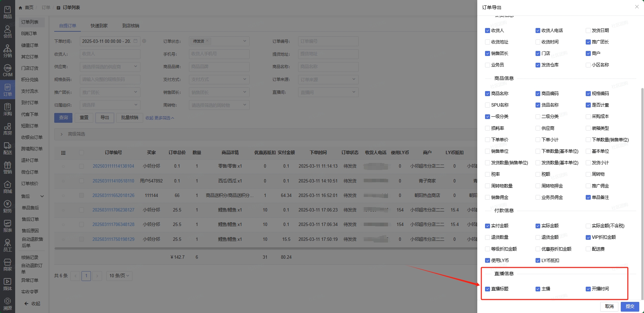Open the 分销 sidebar icon
Screen dimensions: 644x313
7,51
